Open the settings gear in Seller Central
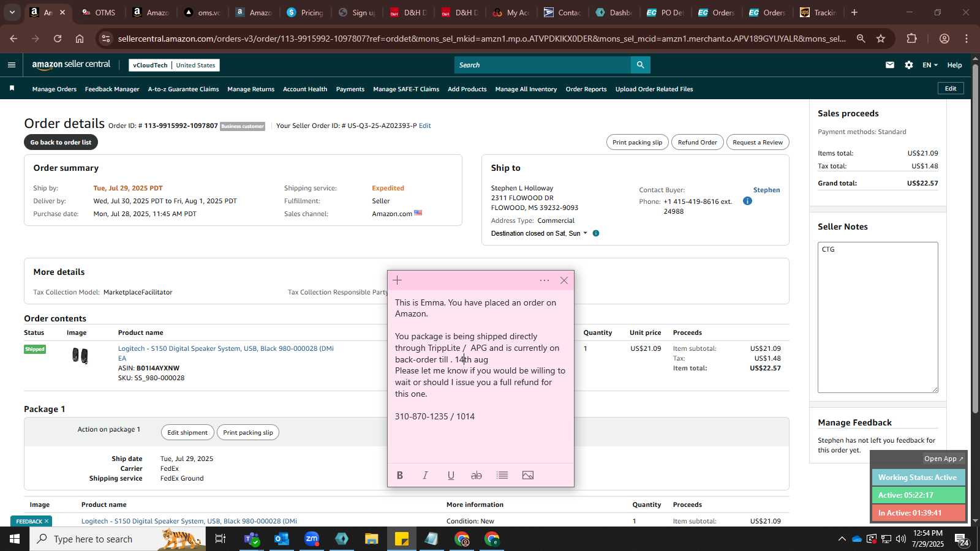This screenshot has width=980, height=551. click(x=909, y=65)
